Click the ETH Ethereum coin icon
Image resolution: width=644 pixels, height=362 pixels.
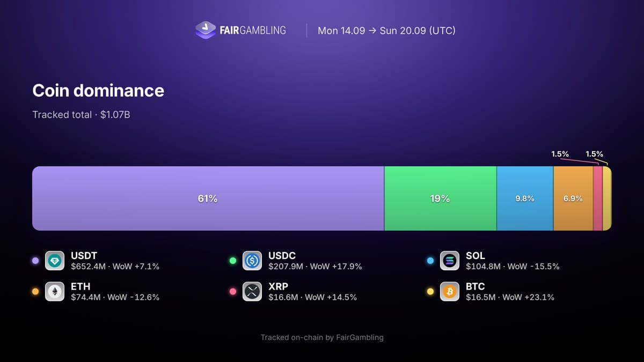pos(55,291)
